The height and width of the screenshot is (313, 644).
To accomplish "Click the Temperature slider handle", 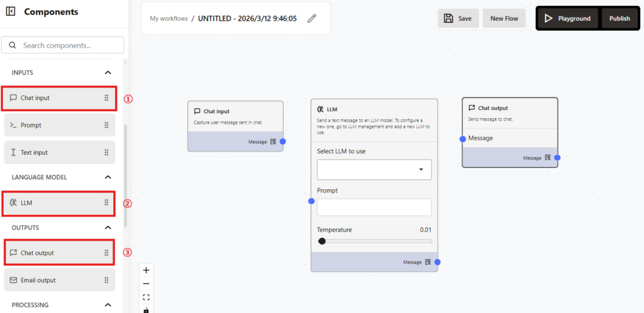I will click(x=322, y=241).
